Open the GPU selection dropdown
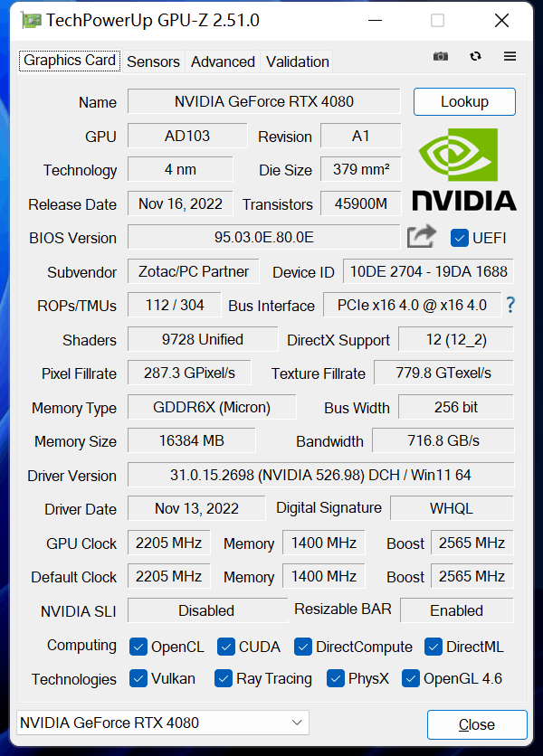Viewport: 543px width, 756px height. (x=297, y=723)
